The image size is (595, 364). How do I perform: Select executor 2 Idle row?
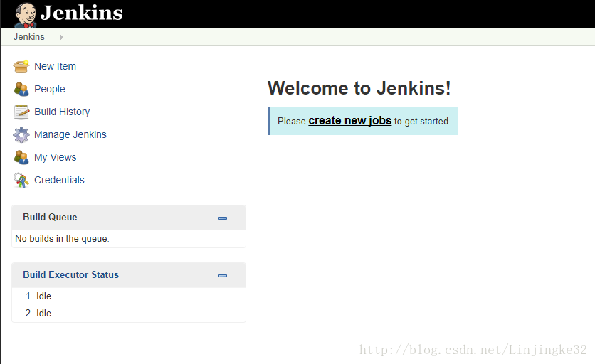coord(129,314)
